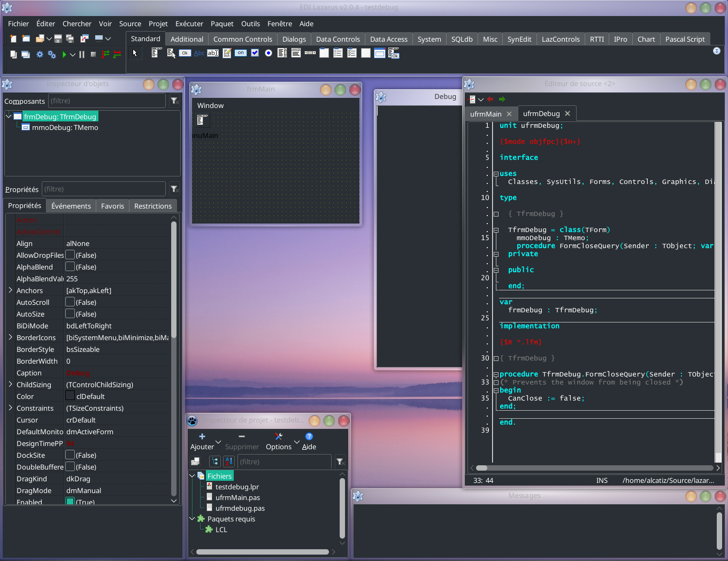
Task: Toggle the AllowDropFiles checkbox
Action: pos(70,255)
